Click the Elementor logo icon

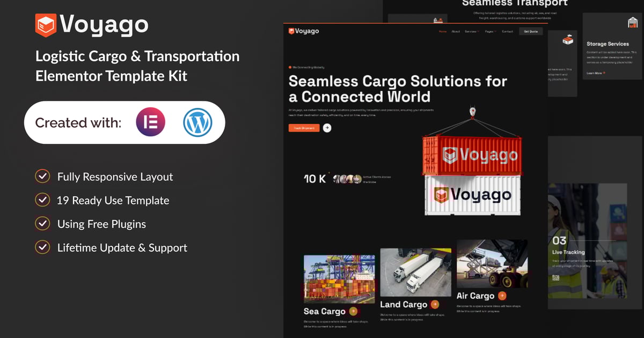click(x=151, y=122)
